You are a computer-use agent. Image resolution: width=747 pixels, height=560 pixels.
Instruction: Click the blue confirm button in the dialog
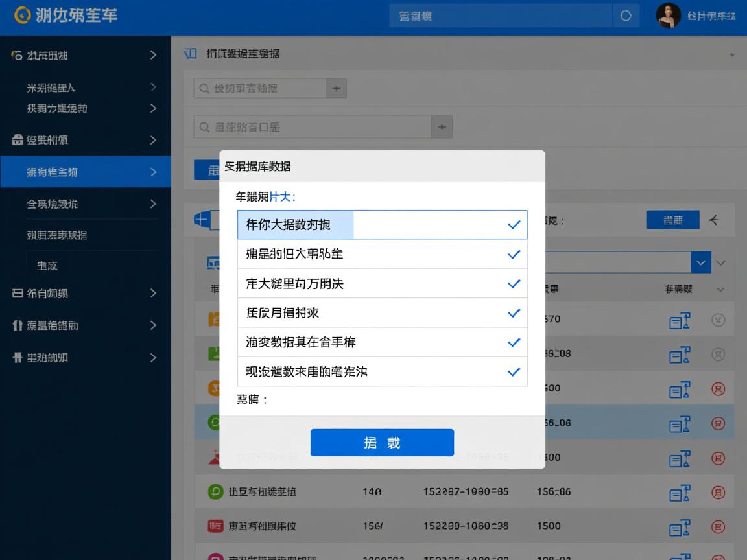point(382,443)
